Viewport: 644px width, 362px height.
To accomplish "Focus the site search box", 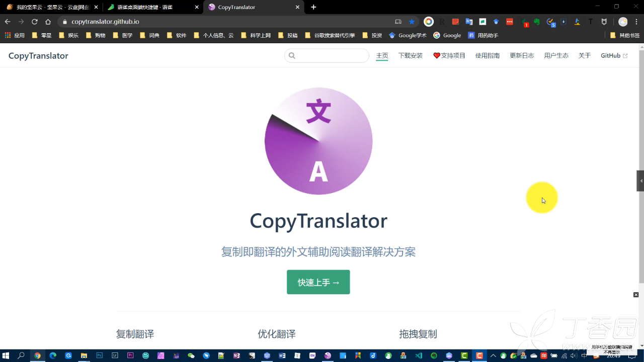I will coord(327,56).
